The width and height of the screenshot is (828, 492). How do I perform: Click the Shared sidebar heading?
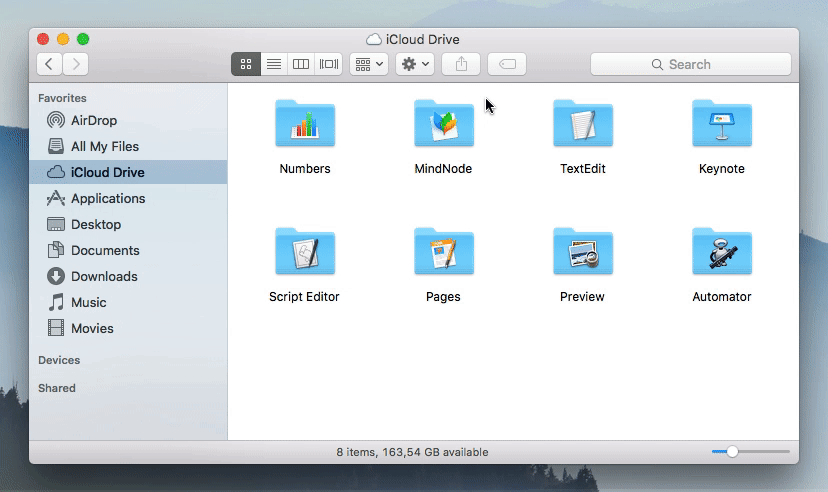(57, 388)
